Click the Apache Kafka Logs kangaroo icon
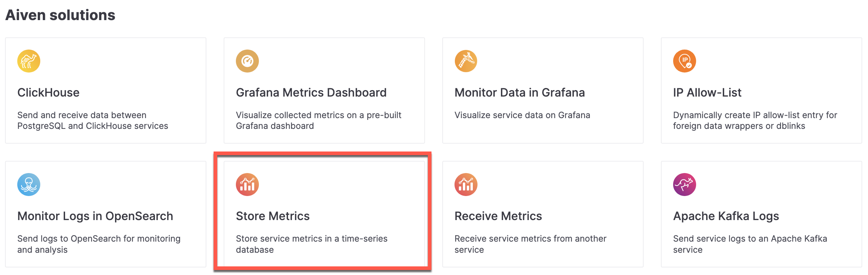Screen dimensions: 868x275 [684, 184]
